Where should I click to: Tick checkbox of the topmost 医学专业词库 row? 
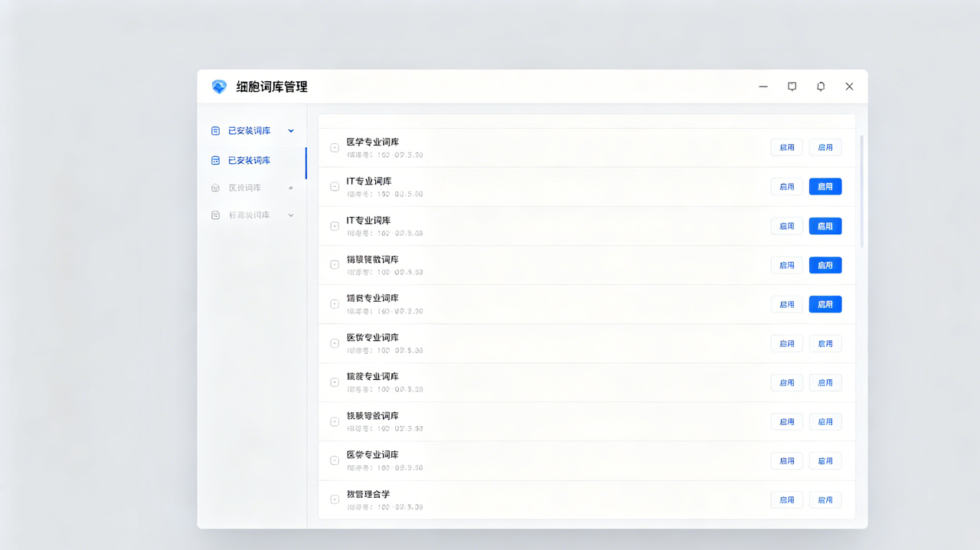335,148
